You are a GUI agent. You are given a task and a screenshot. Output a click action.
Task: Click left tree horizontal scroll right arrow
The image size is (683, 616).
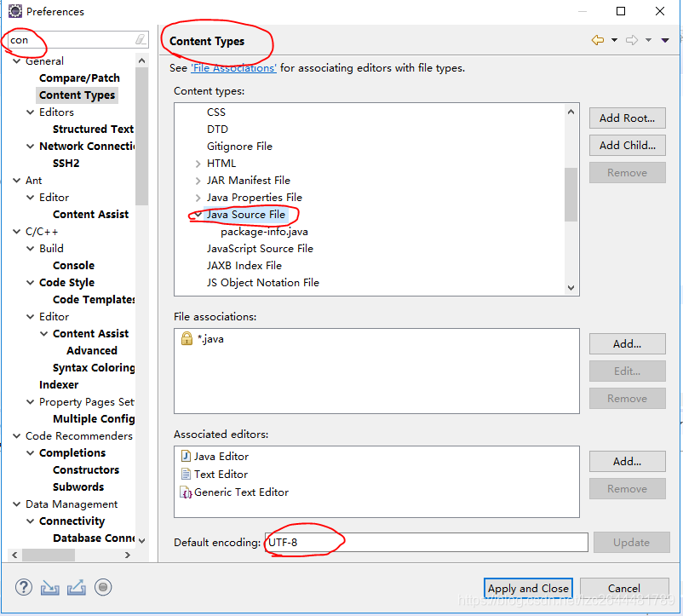[x=128, y=555]
